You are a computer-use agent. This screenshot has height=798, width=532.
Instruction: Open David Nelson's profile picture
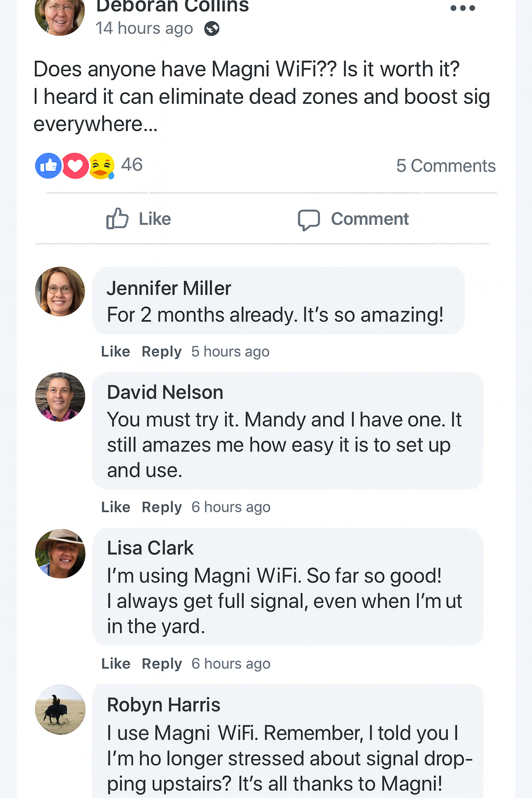tap(60, 397)
